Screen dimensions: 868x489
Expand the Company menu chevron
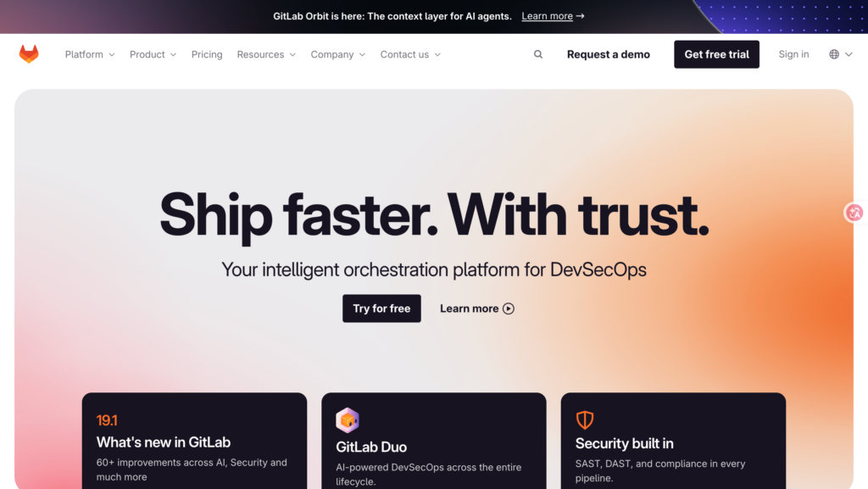point(363,55)
